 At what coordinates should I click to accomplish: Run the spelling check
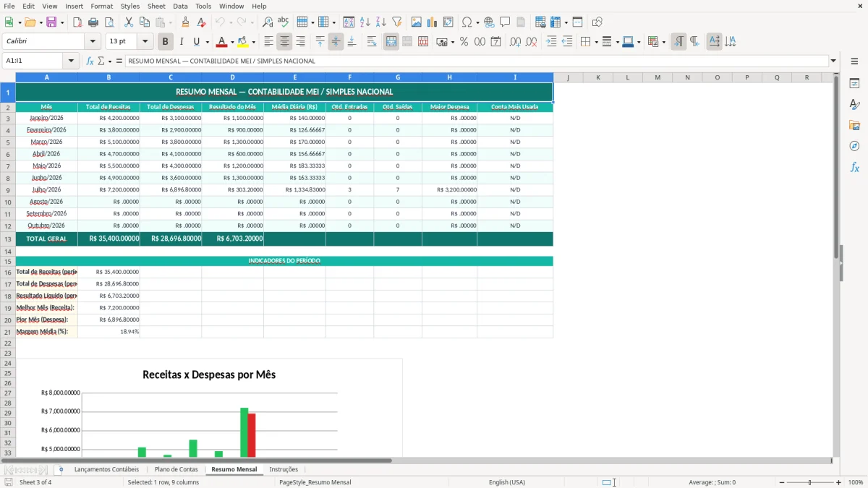click(284, 22)
